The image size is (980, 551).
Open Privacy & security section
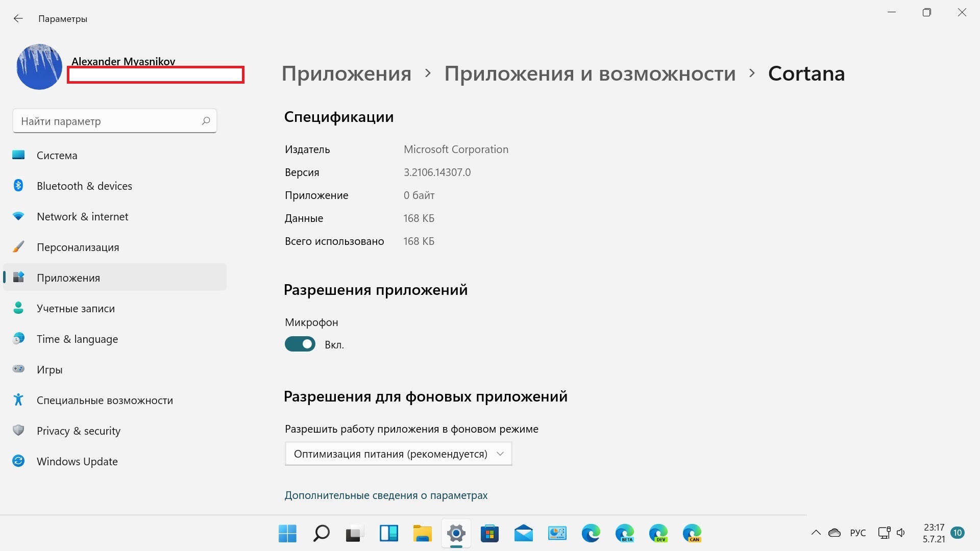tap(115, 431)
